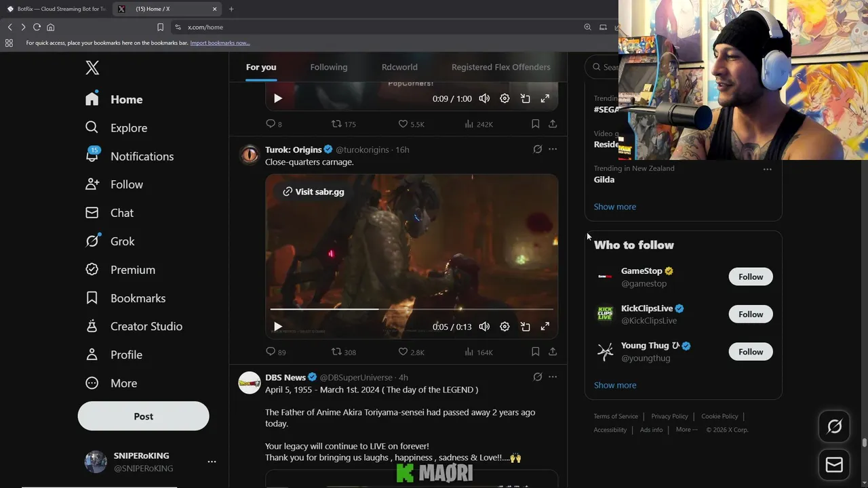Open Bookmarks in the sidebar
Screen dimensions: 868x488
125,298
